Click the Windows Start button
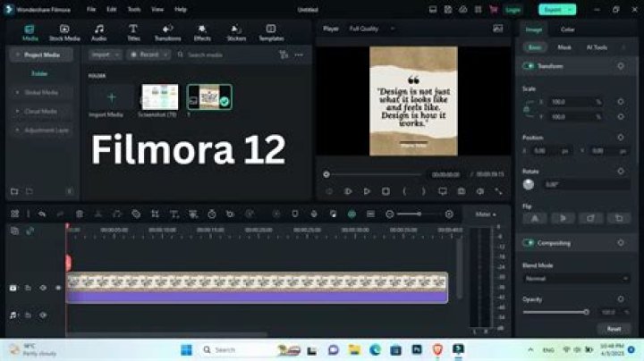Image resolution: width=644 pixels, height=361 pixels. click(x=186, y=349)
